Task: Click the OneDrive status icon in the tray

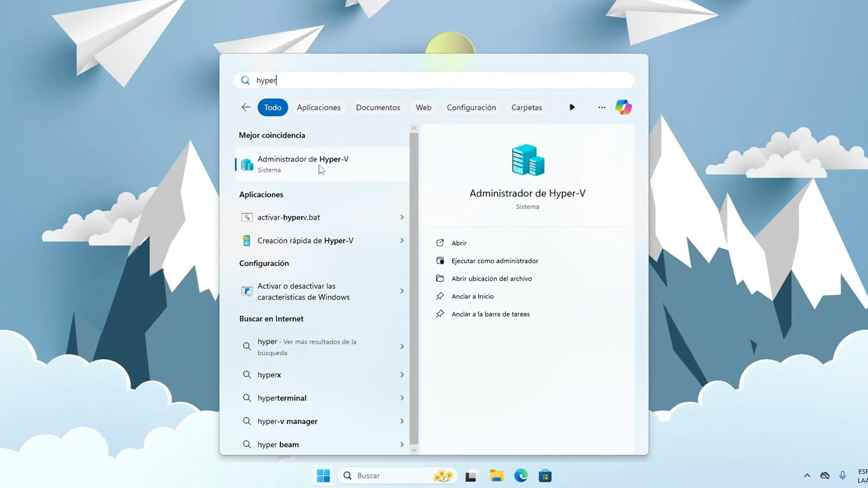Action: [825, 475]
